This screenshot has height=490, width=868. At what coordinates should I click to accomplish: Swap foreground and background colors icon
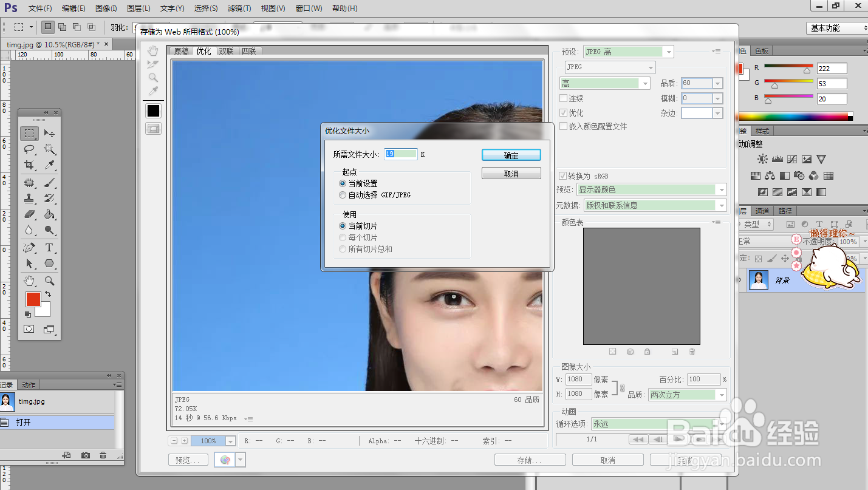tap(47, 294)
